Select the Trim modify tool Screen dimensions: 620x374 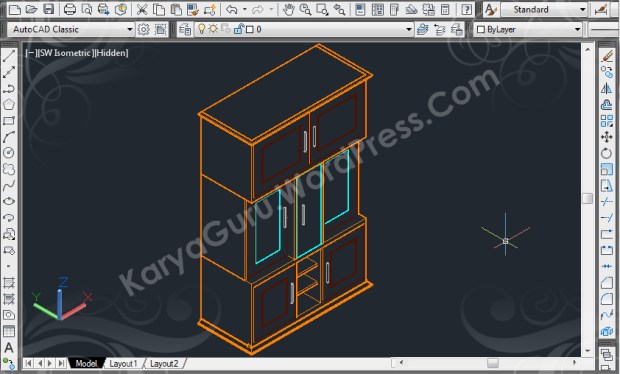point(607,202)
